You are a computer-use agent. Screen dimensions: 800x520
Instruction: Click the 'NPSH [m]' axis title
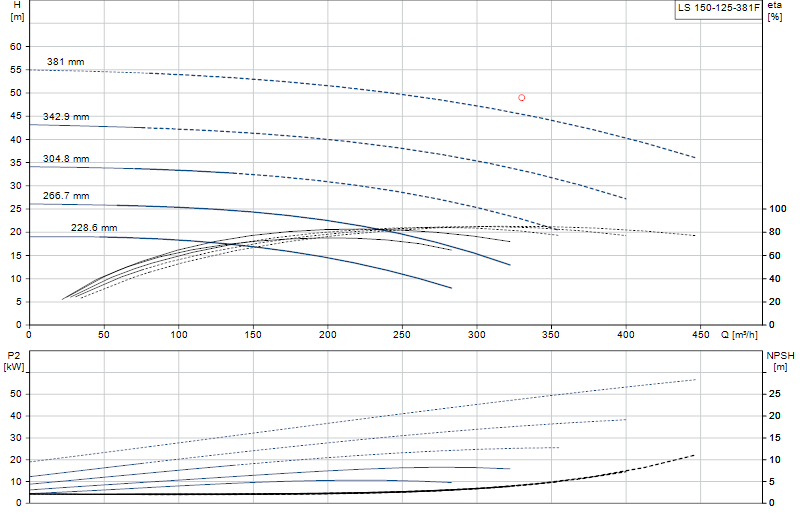[x=781, y=361]
